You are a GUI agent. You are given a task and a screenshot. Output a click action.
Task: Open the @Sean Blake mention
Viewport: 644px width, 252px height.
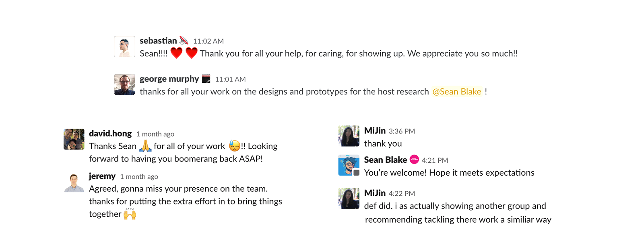(x=457, y=92)
